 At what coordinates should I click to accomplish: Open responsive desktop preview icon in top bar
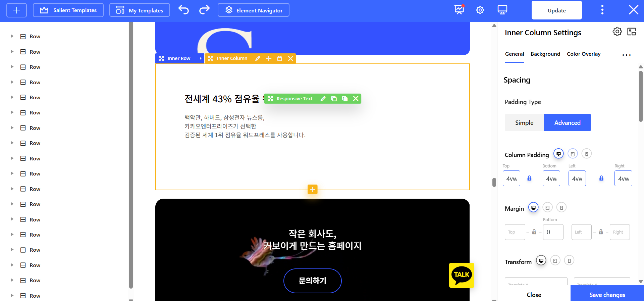coord(502,10)
